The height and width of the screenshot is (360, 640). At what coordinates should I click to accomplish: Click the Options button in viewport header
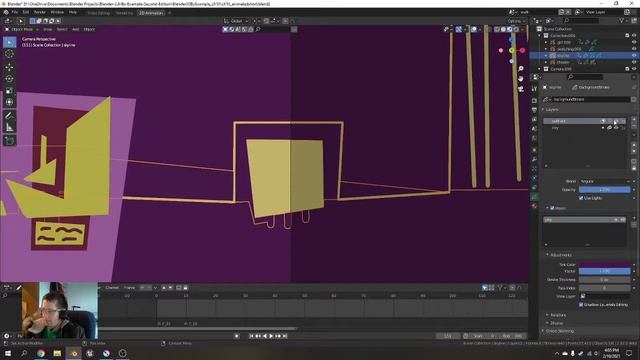point(516,21)
